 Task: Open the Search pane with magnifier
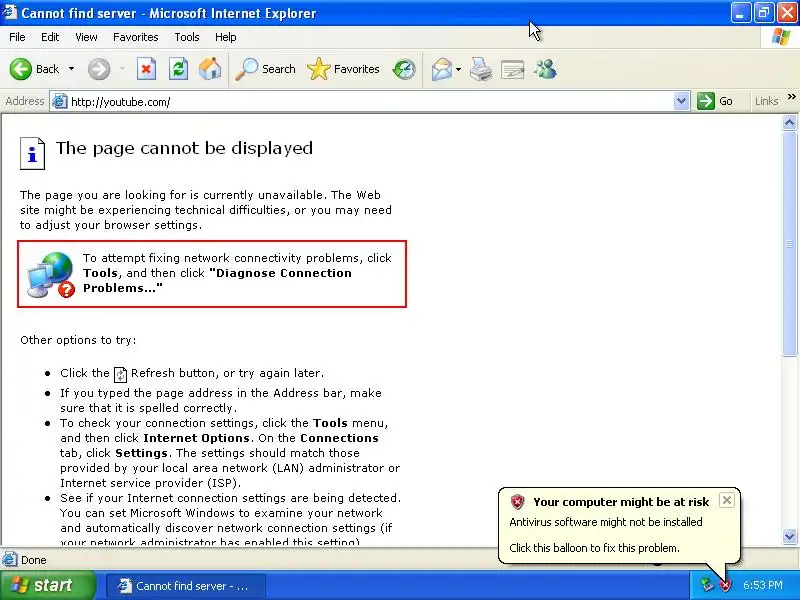(x=265, y=69)
